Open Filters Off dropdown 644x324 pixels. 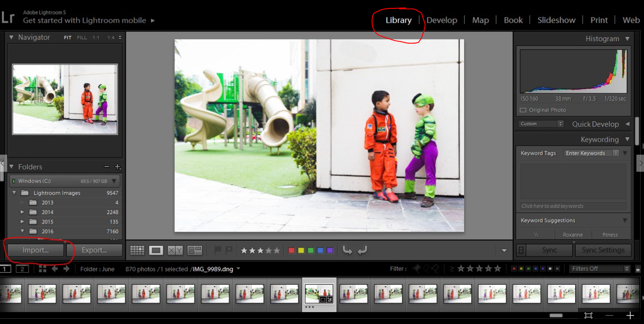[600, 268]
